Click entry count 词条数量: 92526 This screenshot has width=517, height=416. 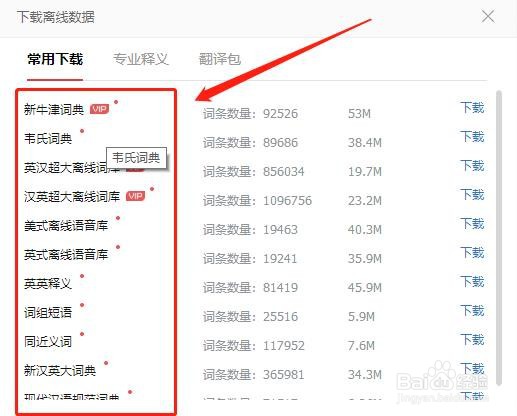pyautogui.click(x=250, y=114)
